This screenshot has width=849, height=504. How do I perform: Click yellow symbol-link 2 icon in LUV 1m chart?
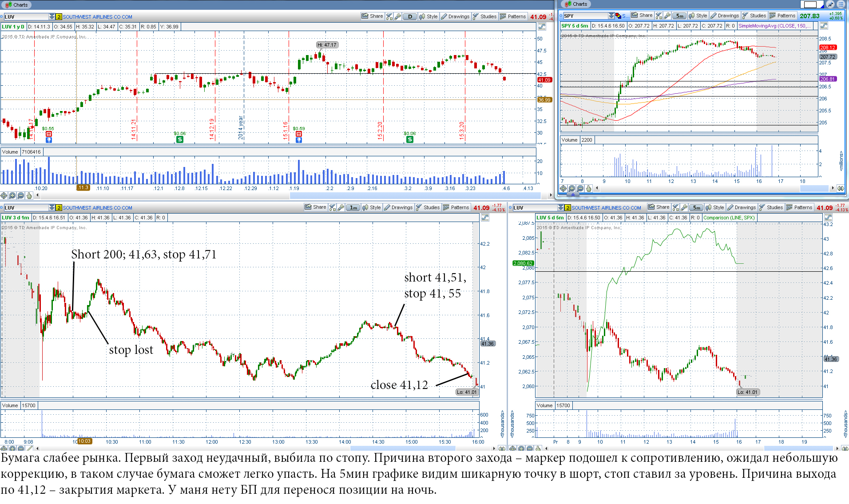tap(59, 208)
